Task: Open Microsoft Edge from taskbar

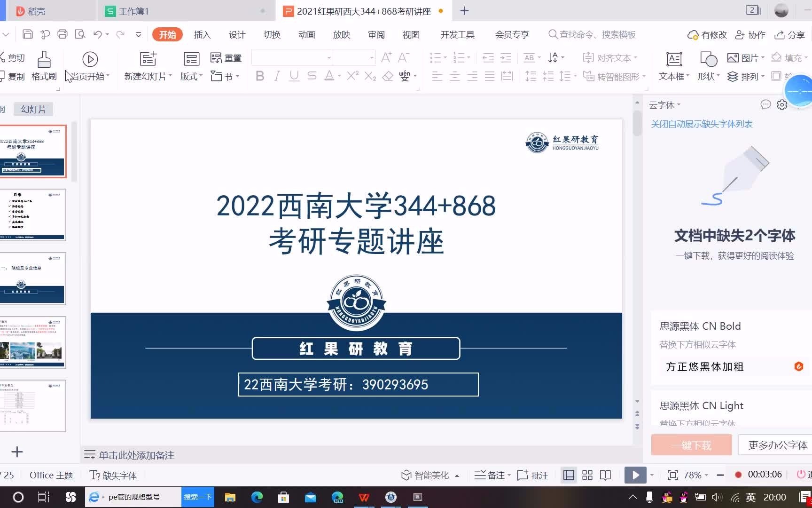Action: click(x=257, y=497)
